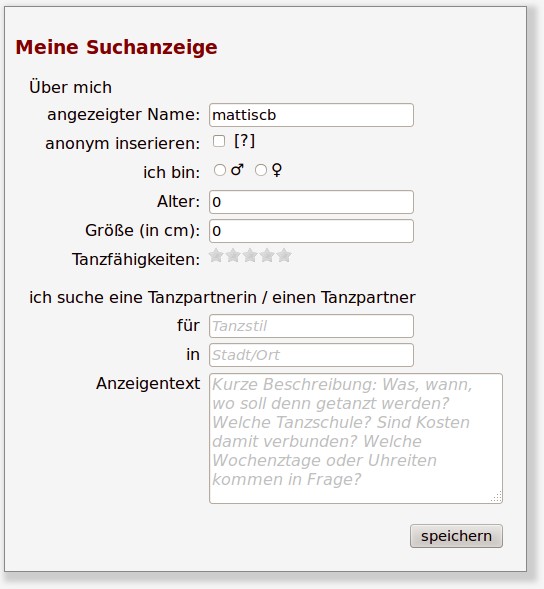This screenshot has height=589, width=544.
Task: Choose the fourth dance skill star
Action: (267, 255)
